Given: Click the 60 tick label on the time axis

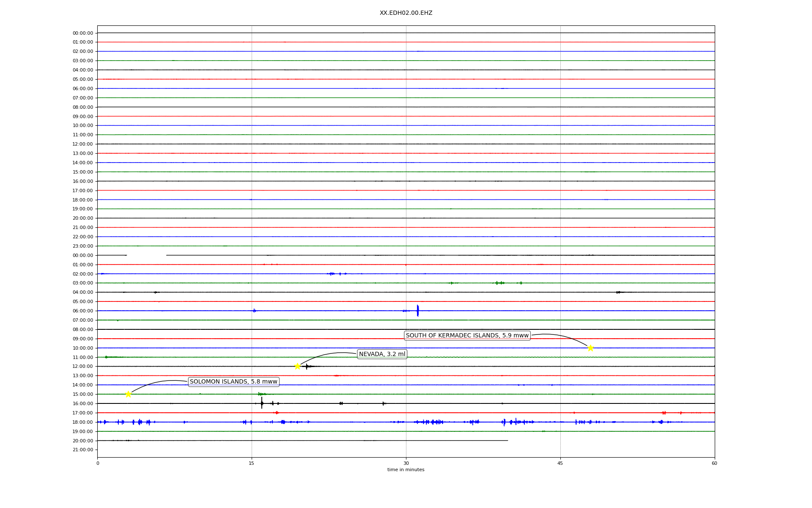Looking at the screenshot, I should click(714, 463).
